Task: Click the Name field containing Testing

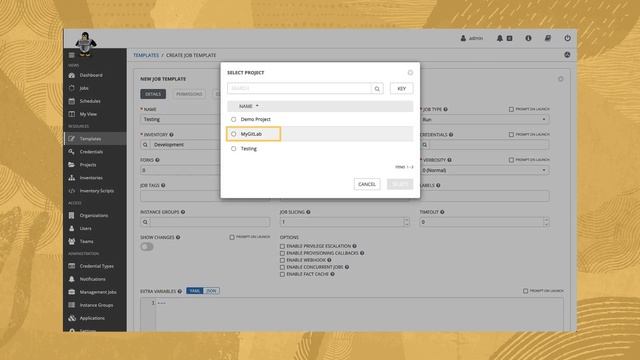Action: tap(180, 119)
